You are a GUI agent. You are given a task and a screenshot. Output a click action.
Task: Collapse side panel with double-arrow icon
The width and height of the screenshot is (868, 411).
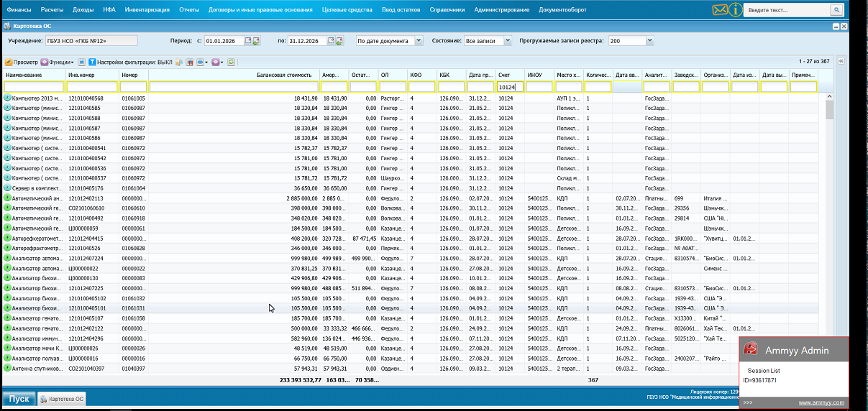click(842, 62)
